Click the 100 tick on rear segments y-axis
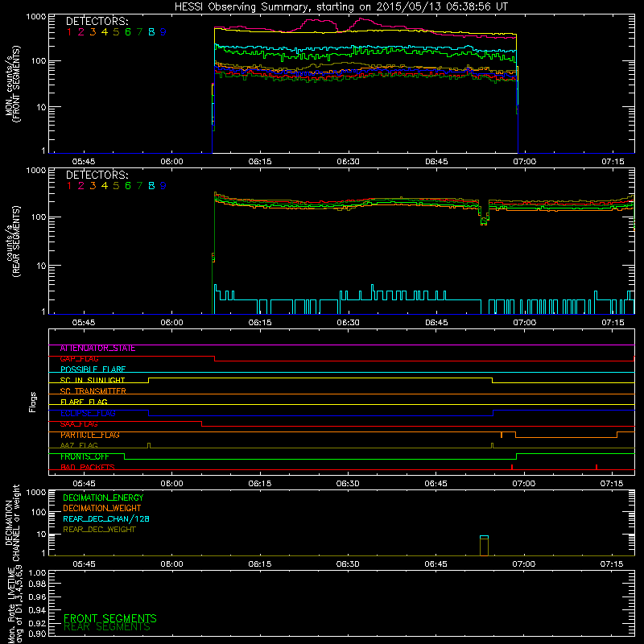Screen dimensions: 644x644 39,217
